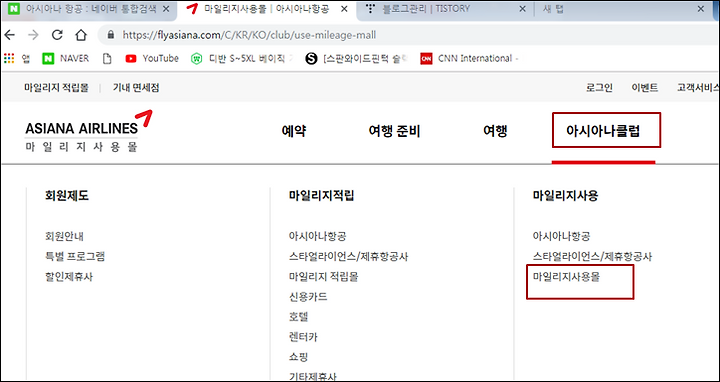
Task: Click the 마일리지사용 column heading
Action: point(565,196)
